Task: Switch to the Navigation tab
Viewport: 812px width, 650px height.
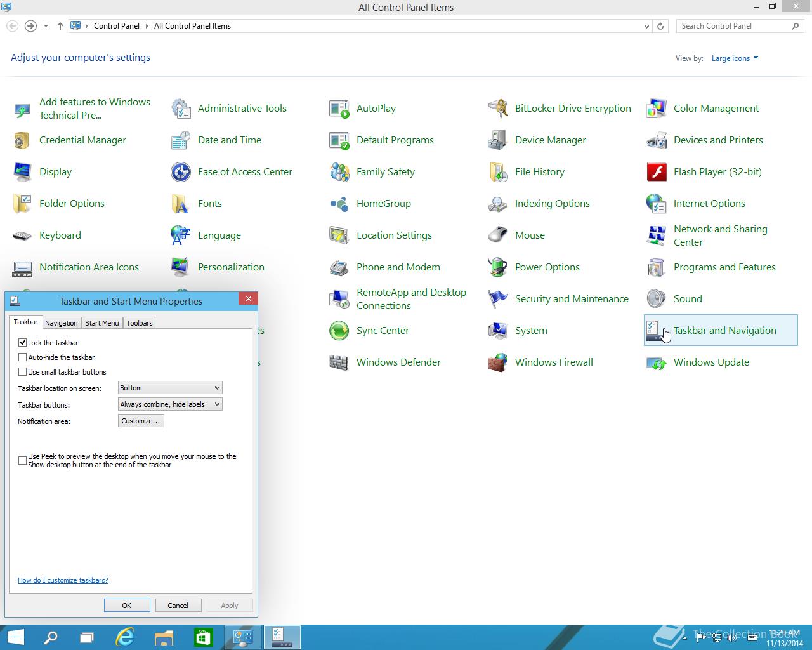Action: pyautogui.click(x=62, y=323)
